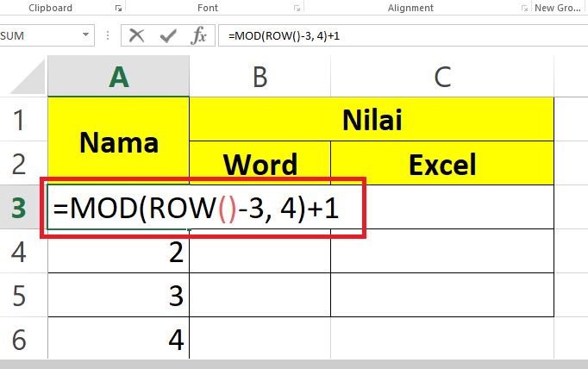588x369 pixels.
Task: Click the Word header cell
Action: pos(260,164)
